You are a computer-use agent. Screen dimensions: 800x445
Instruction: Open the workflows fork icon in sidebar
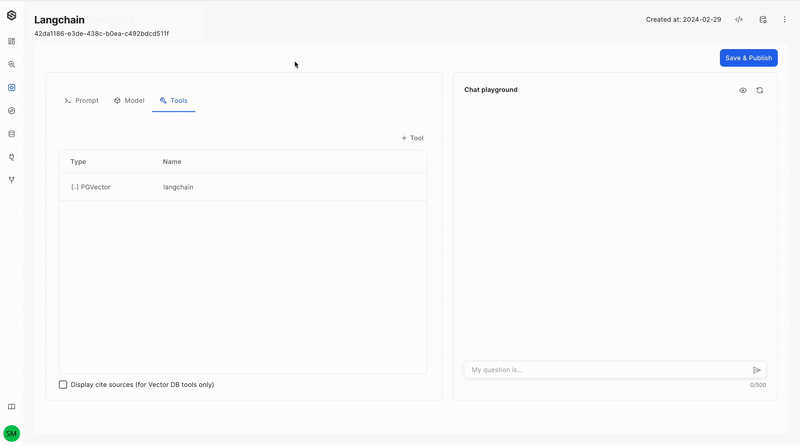(11, 180)
